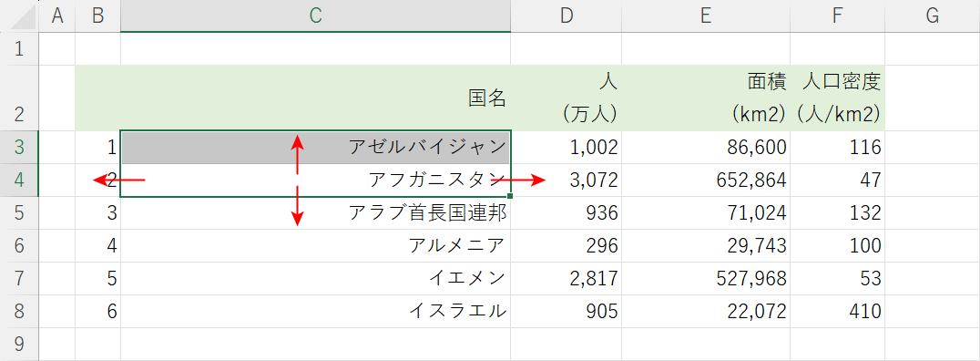Click the 国名 header cell
980x361 pixels.
(x=316, y=98)
